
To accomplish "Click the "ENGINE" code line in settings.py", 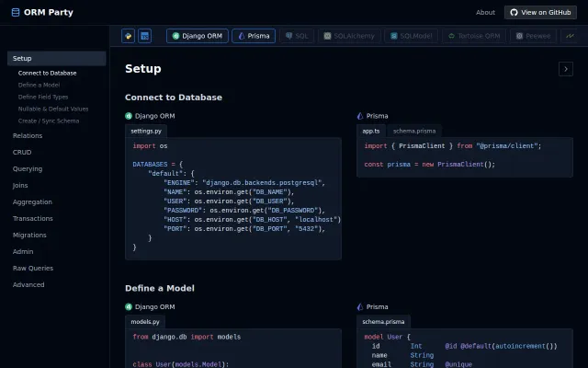I will [244, 183].
